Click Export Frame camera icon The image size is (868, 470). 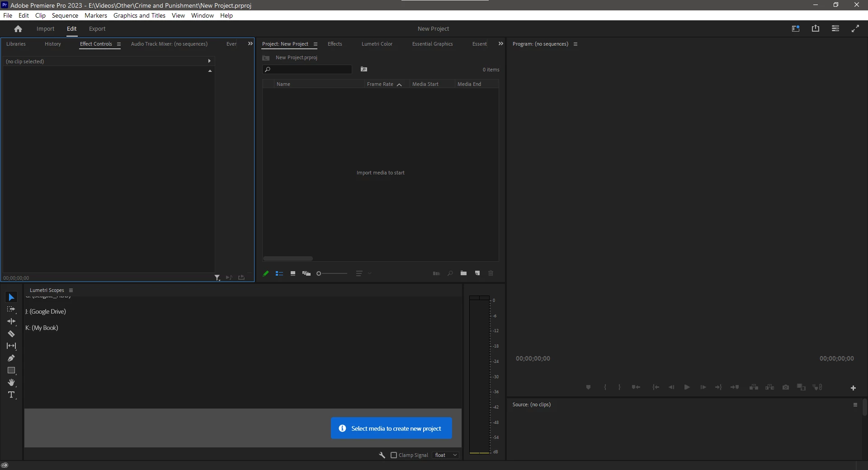786,387
